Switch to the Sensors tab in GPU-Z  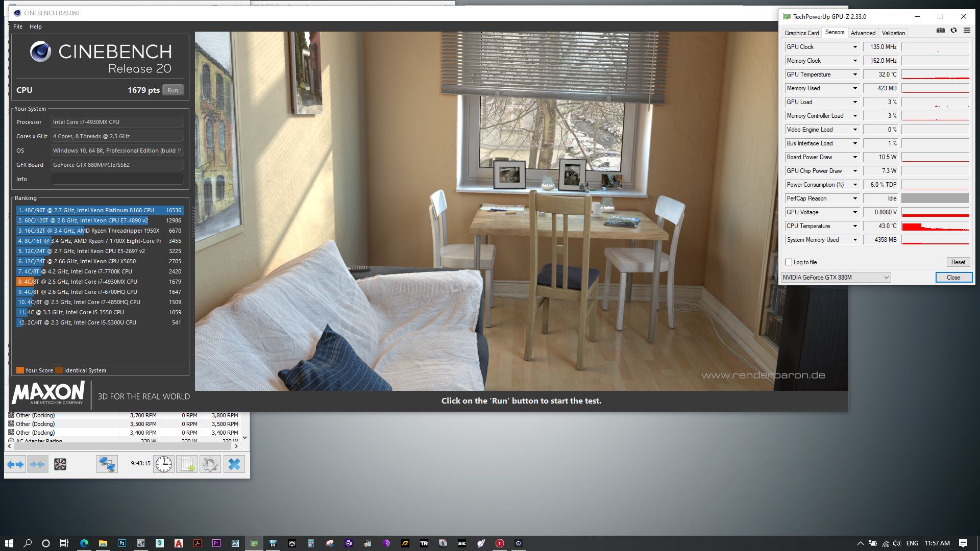point(835,33)
